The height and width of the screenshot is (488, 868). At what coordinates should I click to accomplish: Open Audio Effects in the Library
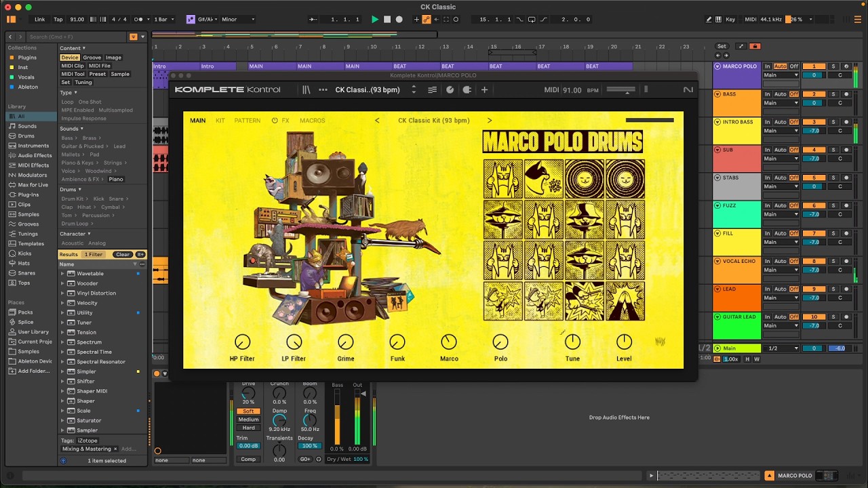[x=35, y=156]
